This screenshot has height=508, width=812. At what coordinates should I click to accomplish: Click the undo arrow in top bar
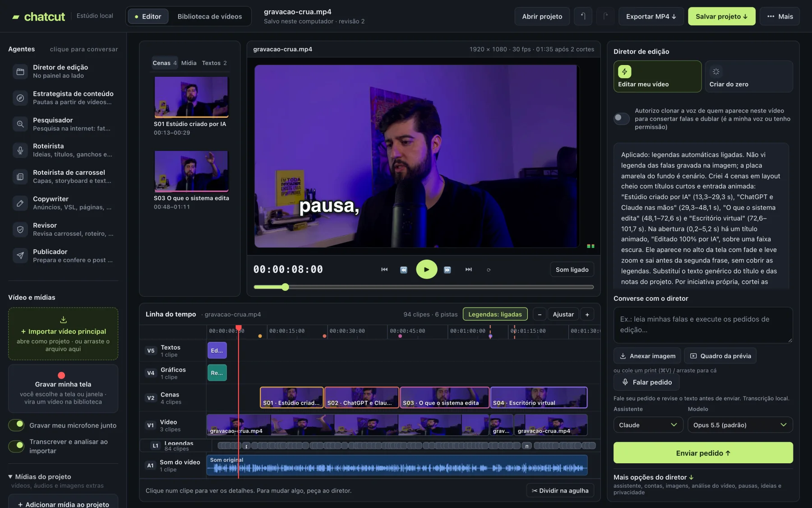pos(583,16)
